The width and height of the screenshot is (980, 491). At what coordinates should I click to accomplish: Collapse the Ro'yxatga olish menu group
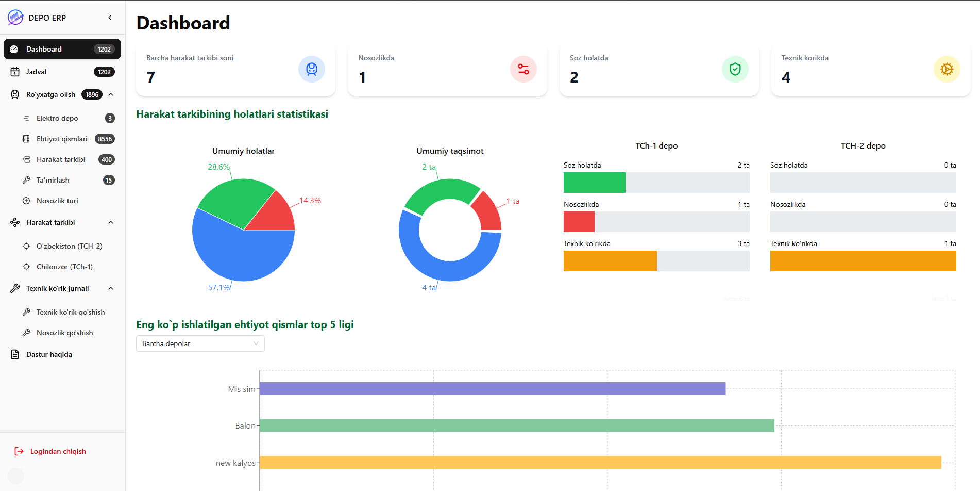111,95
